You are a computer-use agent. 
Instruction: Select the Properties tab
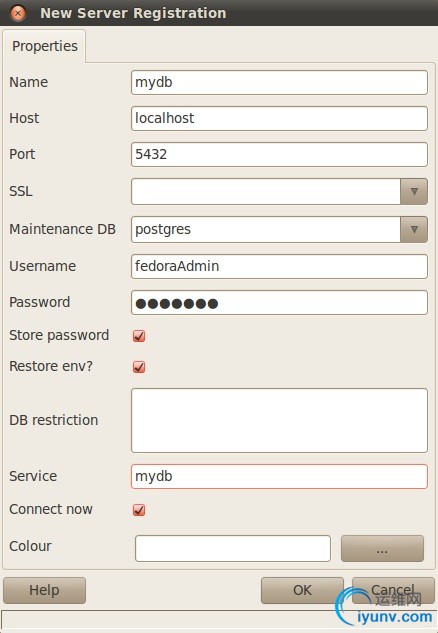44,46
